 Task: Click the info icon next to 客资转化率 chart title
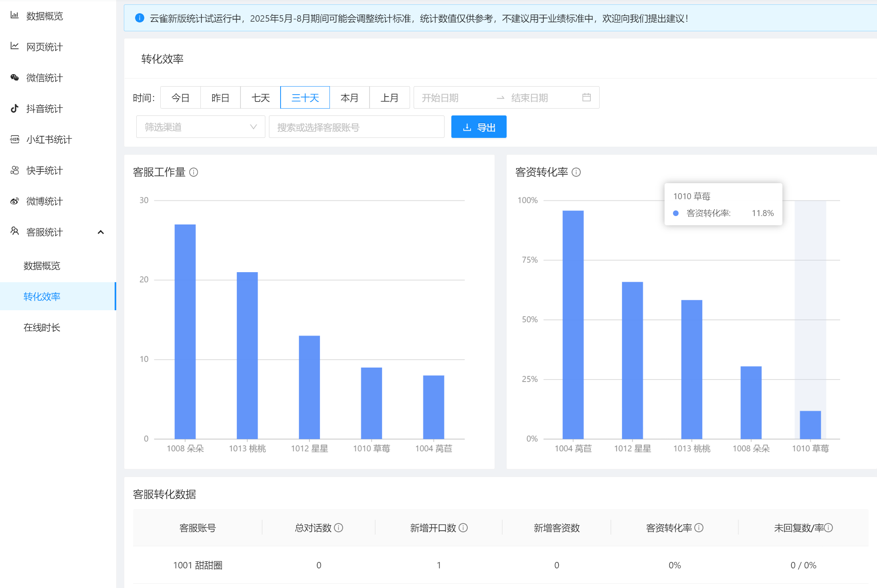[x=576, y=172]
